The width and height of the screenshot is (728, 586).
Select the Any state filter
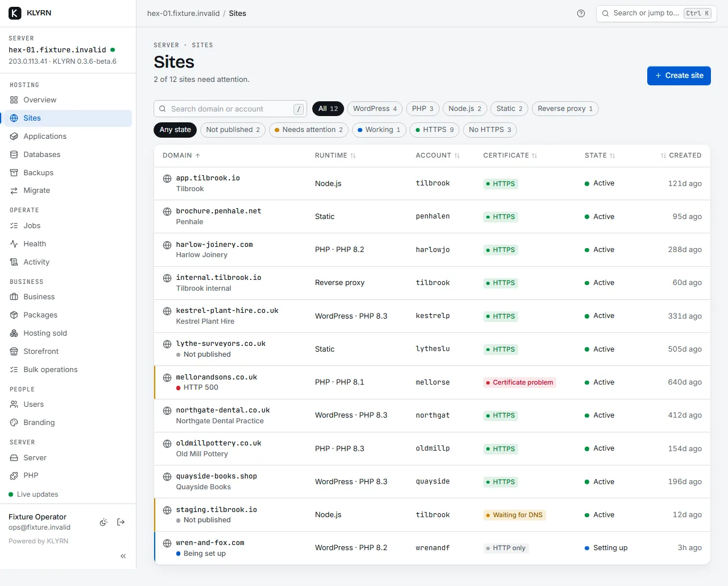(175, 130)
